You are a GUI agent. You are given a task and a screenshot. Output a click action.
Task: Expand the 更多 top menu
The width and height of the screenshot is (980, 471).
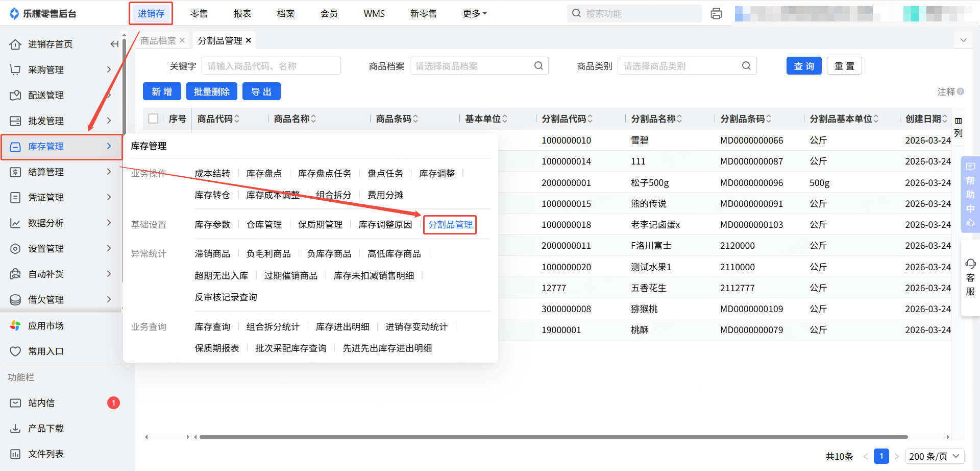pyautogui.click(x=475, y=14)
